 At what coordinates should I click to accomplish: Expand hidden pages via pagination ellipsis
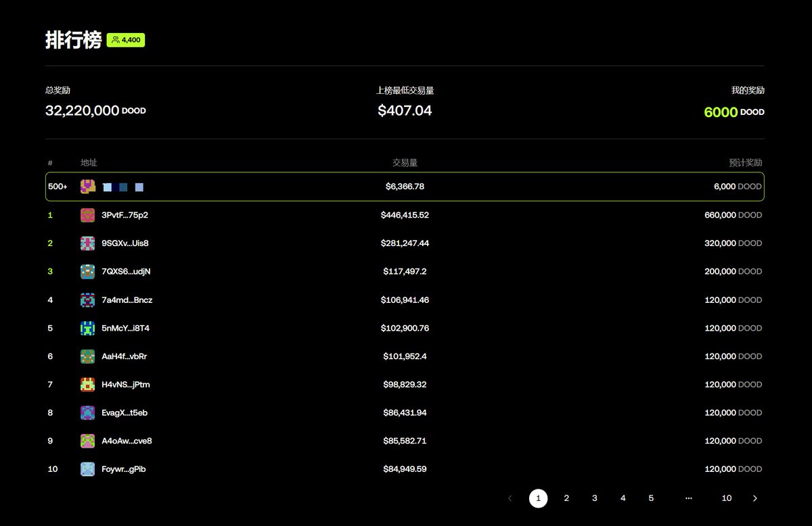[x=688, y=498]
